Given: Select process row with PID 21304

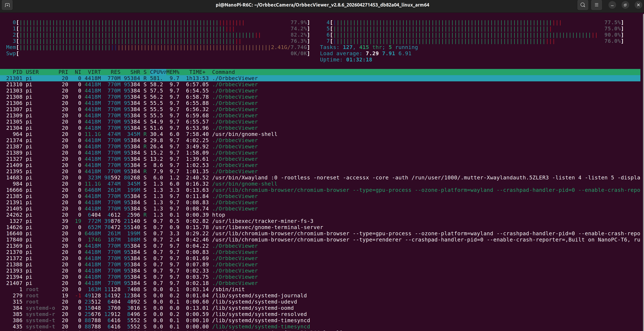Looking at the screenshot, I should click(320, 128).
